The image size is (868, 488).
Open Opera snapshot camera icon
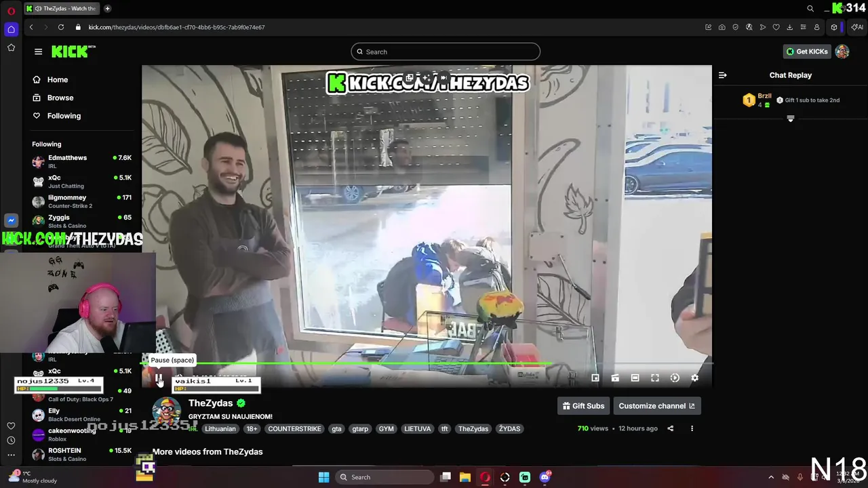point(722,27)
